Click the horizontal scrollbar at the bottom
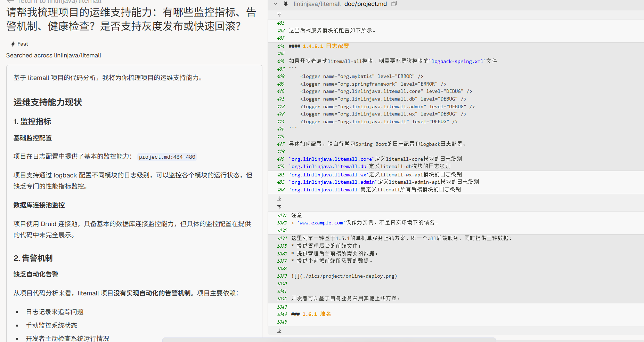644x342 pixels. [x=329, y=340]
